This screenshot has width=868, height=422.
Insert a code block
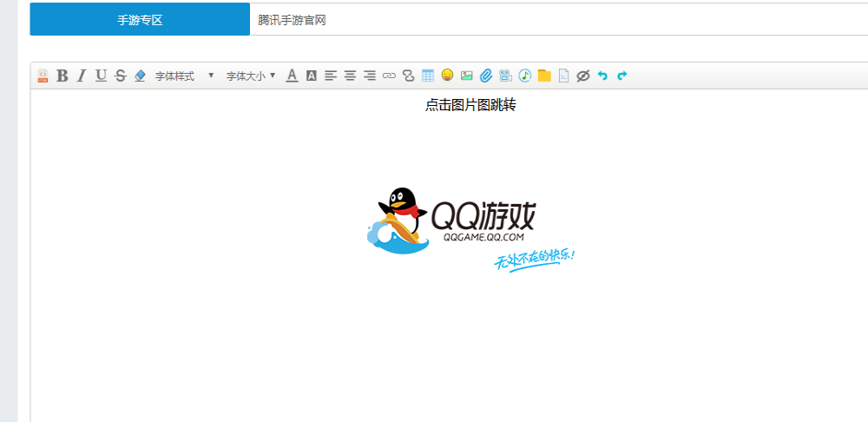pyautogui.click(x=563, y=76)
